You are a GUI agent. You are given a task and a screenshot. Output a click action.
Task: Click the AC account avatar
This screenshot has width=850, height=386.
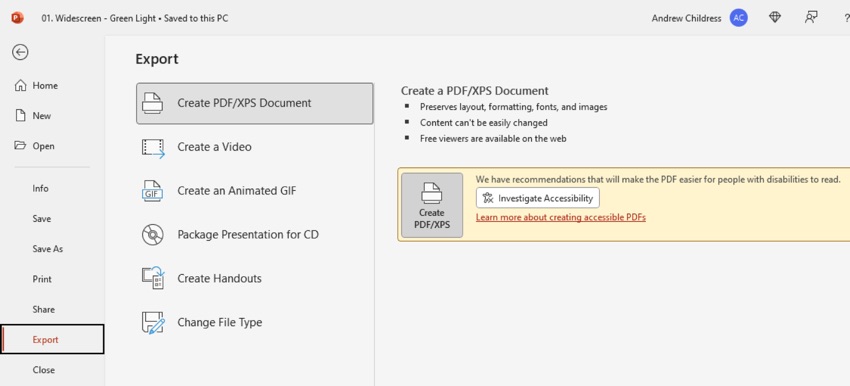tap(738, 18)
